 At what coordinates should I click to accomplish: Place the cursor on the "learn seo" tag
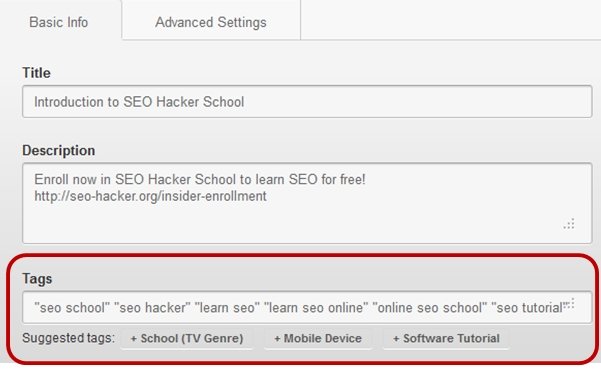[x=227, y=308]
